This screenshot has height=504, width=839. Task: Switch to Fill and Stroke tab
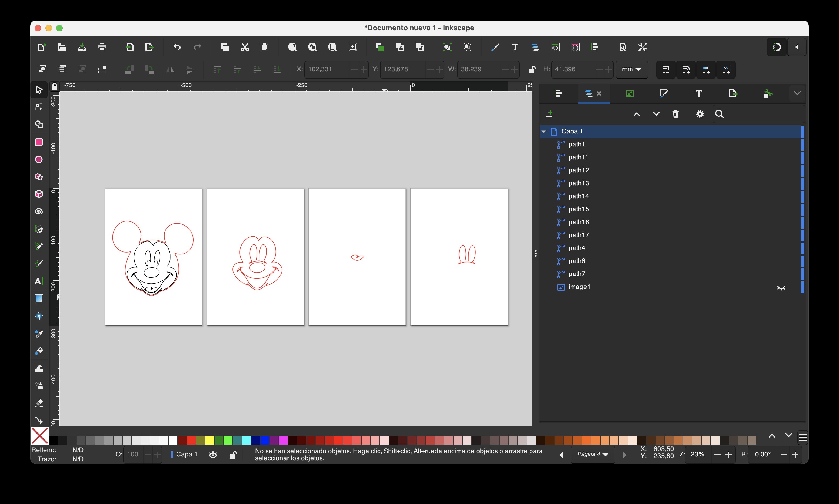coord(664,93)
